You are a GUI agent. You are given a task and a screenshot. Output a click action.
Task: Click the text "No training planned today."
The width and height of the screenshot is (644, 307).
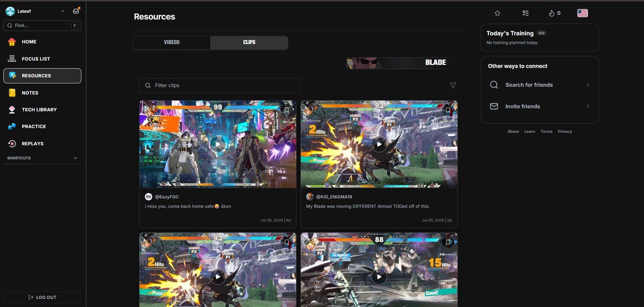512,42
